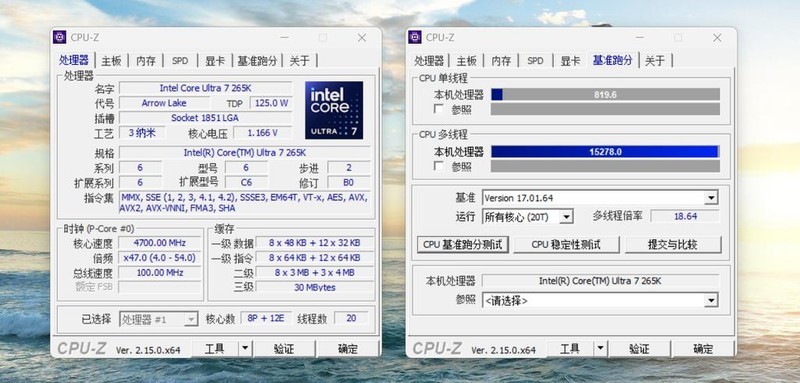The height and width of the screenshot is (383, 800).
Task: Switch to 关于 tab in right window
Action: point(655,61)
